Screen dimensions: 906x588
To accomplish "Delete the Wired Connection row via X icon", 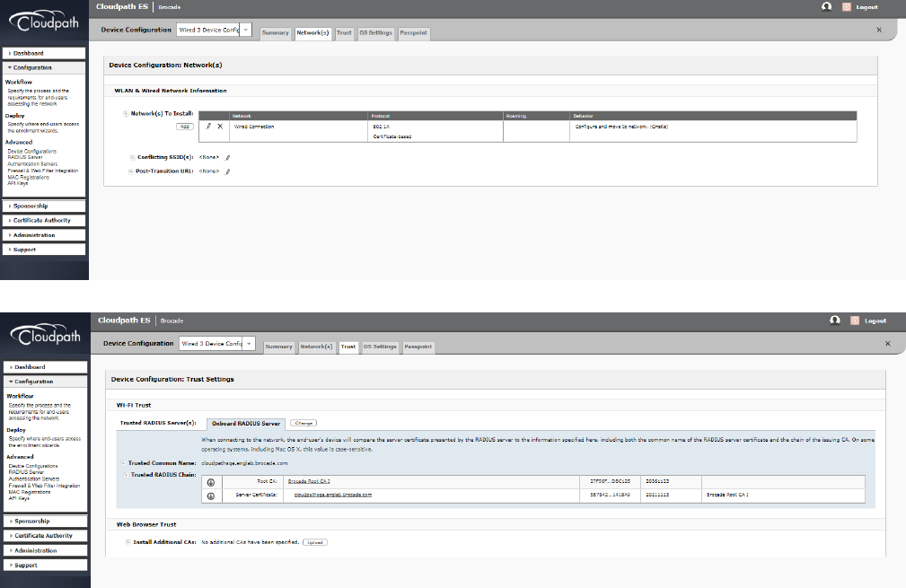I will (220, 126).
